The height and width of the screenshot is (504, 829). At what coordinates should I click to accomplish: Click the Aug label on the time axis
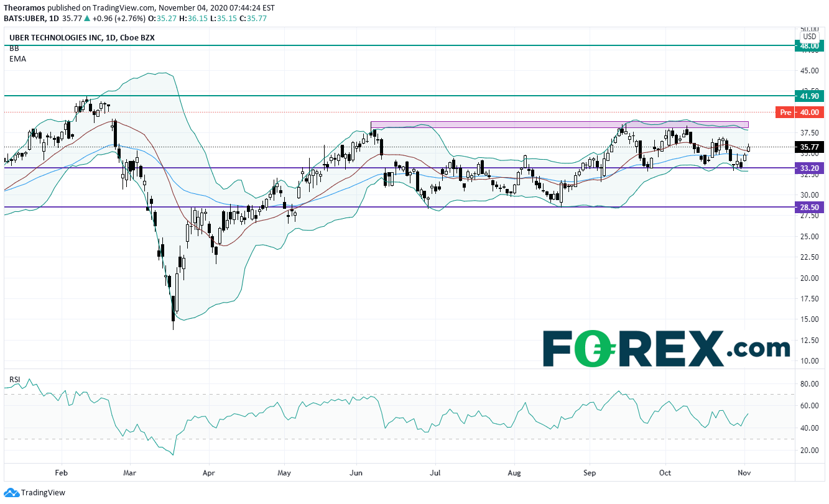click(514, 473)
